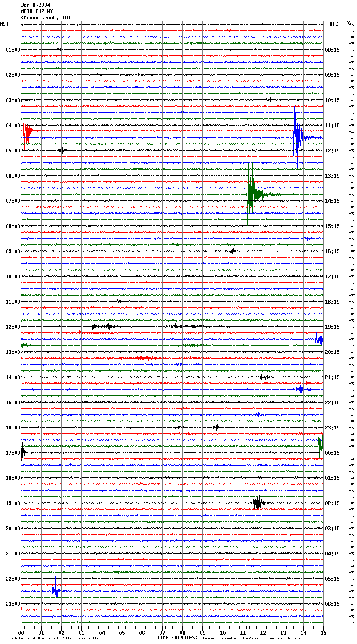Viewport: 357px width, 644px height.
Task: Select the "23:00" MST hour label
Action: 13,604
